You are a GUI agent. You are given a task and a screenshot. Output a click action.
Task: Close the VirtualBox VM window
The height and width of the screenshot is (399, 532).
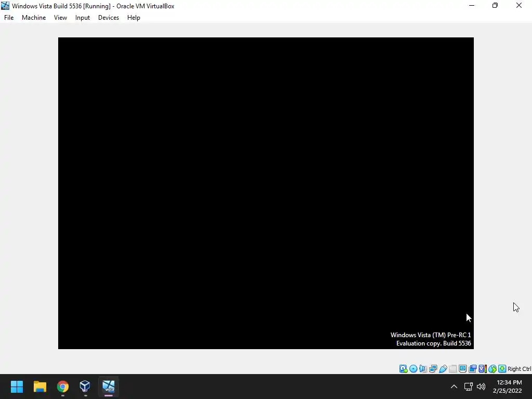pyautogui.click(x=519, y=6)
